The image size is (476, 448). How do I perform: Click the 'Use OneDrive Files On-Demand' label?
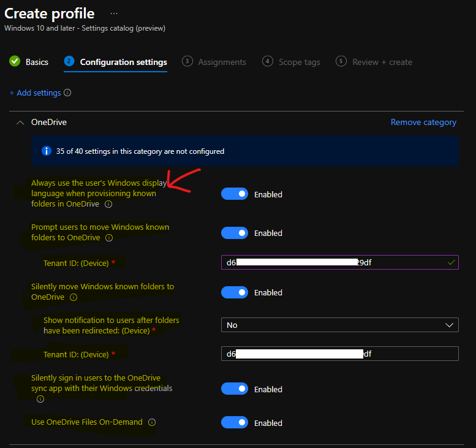point(87,422)
